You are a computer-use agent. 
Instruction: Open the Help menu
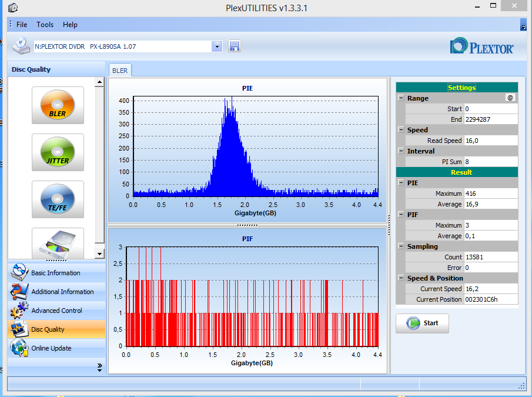70,25
